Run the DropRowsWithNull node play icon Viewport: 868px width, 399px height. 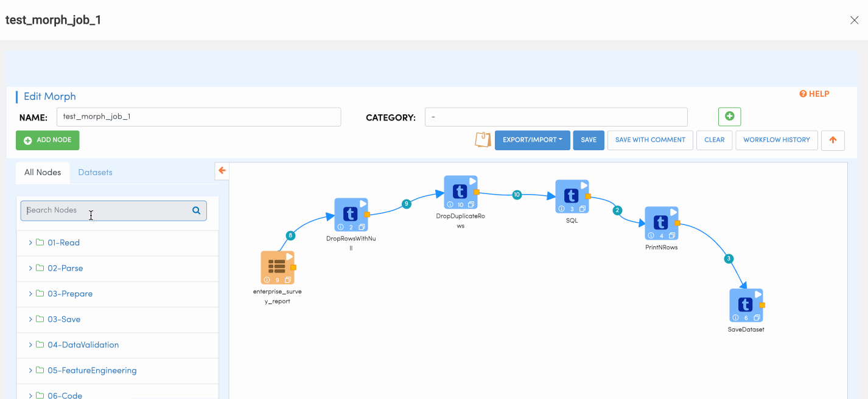point(363,204)
